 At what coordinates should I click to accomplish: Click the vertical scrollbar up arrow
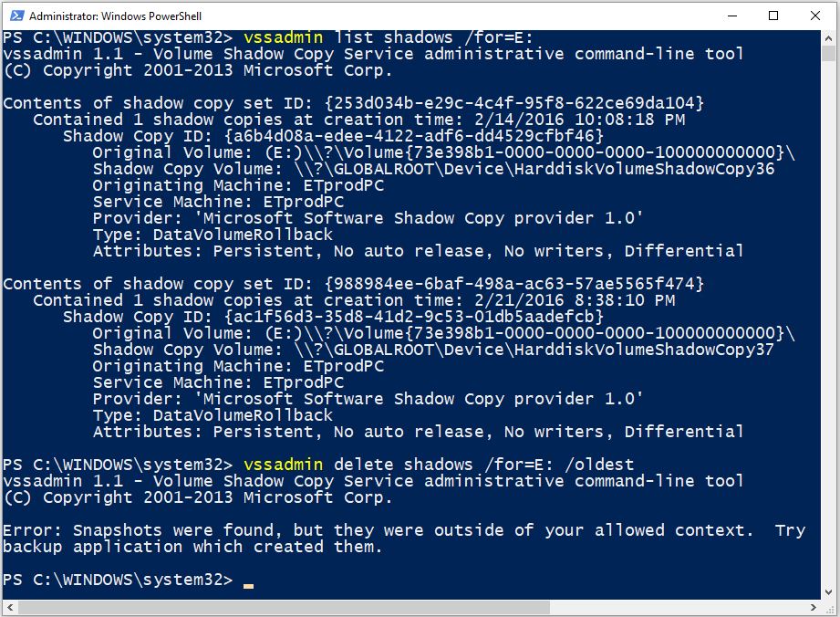pos(828,38)
